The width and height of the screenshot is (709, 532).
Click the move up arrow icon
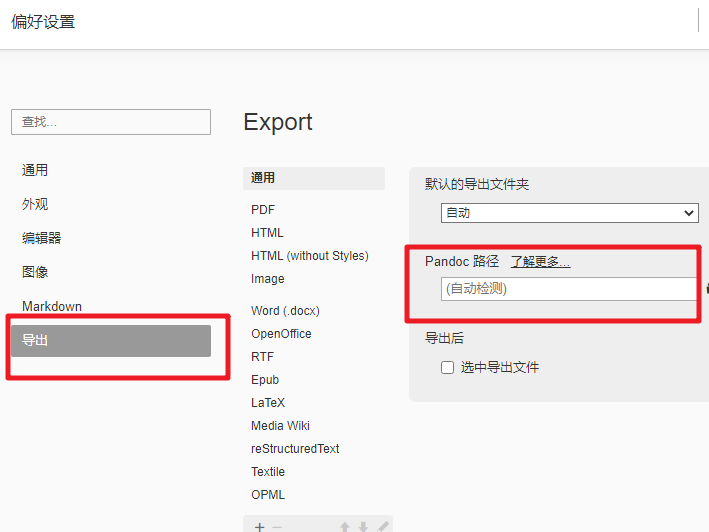344,526
